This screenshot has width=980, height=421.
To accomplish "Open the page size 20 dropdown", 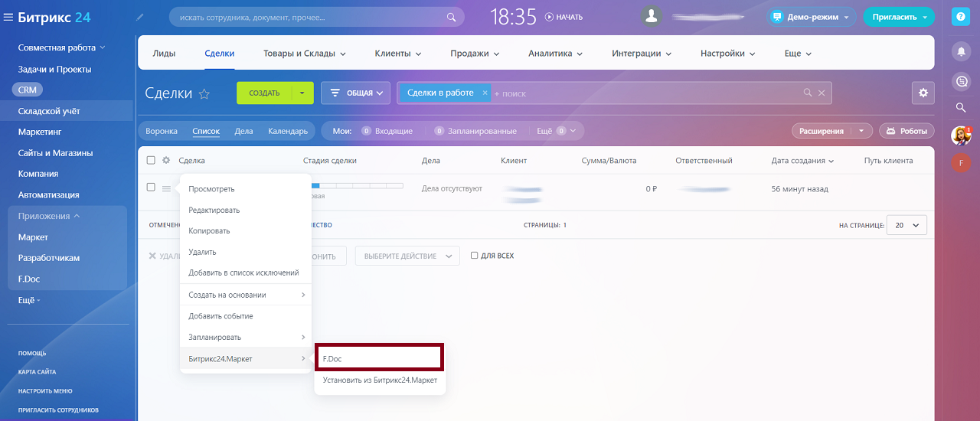I will 906,225.
